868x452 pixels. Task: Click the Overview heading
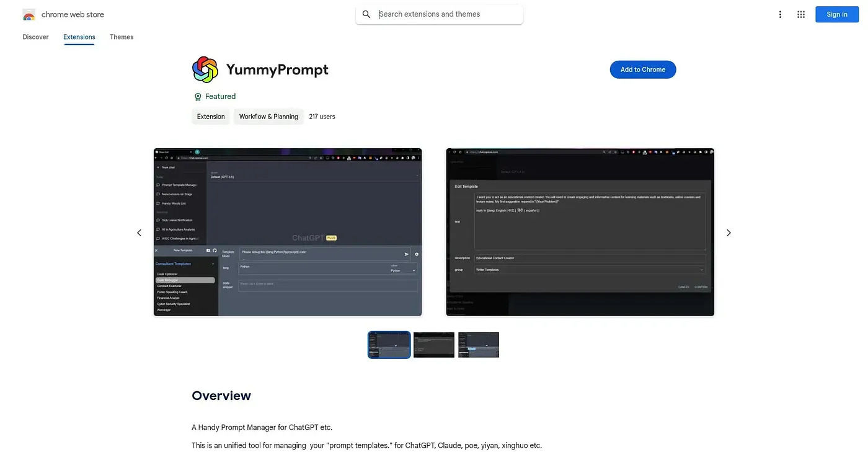pos(221,396)
